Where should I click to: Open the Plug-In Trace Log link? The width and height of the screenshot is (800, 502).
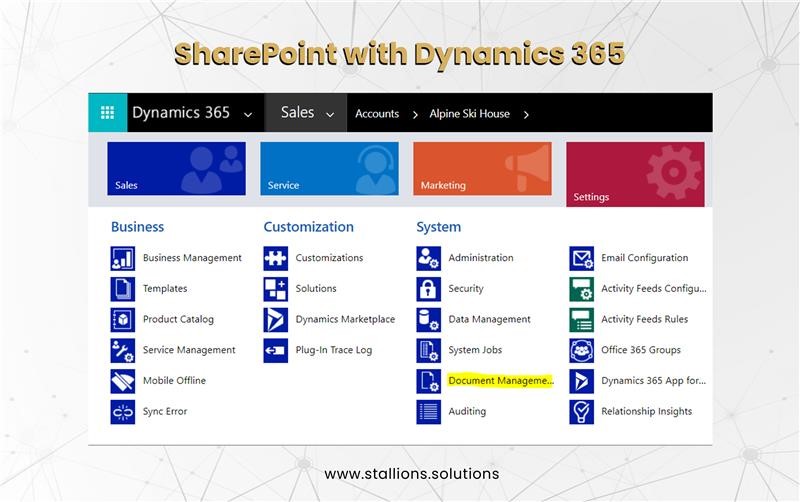point(334,350)
